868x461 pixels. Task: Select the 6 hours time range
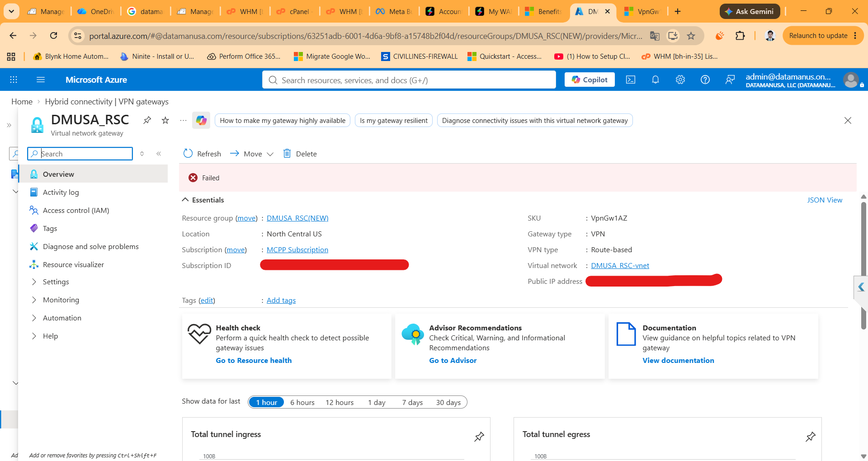click(x=302, y=402)
